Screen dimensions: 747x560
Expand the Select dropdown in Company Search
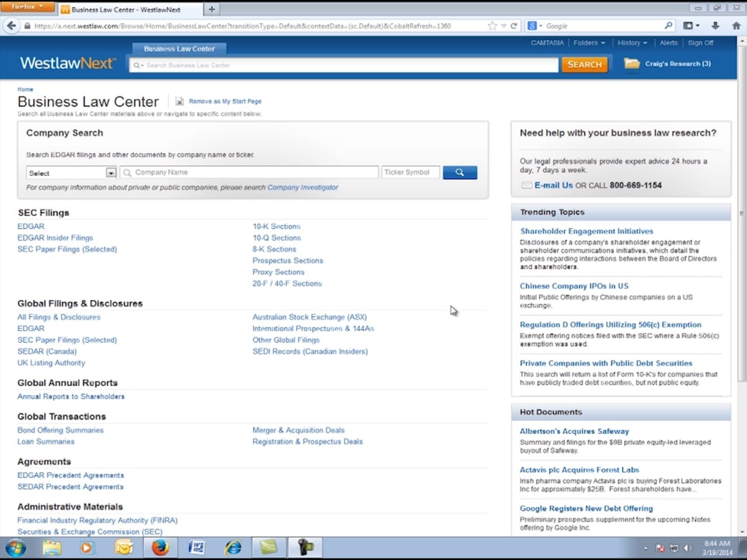pyautogui.click(x=110, y=173)
